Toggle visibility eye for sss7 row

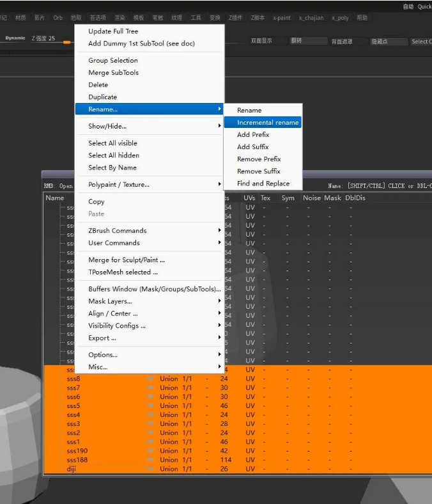click(150, 388)
